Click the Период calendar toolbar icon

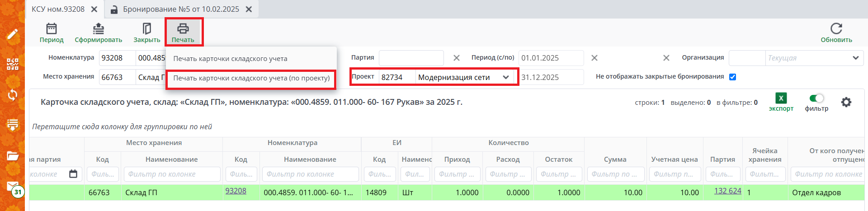click(52, 29)
